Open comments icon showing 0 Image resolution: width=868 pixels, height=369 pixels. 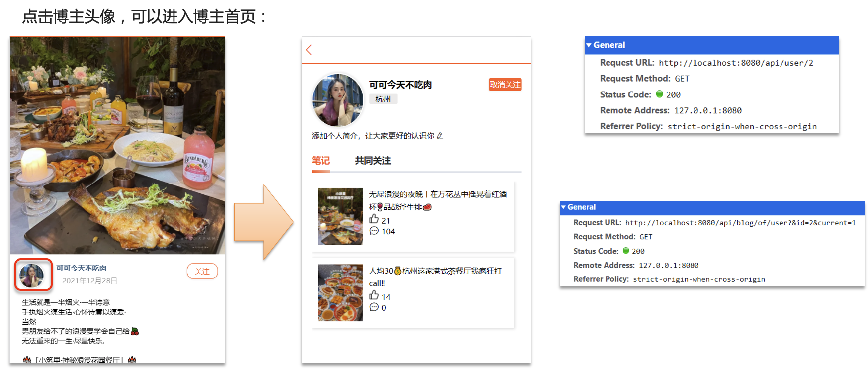pos(374,307)
